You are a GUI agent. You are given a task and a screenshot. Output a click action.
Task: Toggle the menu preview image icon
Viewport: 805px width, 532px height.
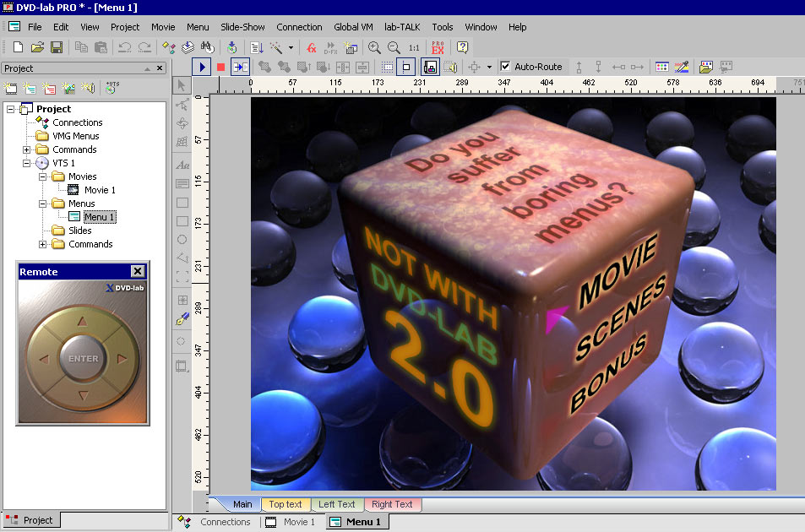[x=430, y=67]
